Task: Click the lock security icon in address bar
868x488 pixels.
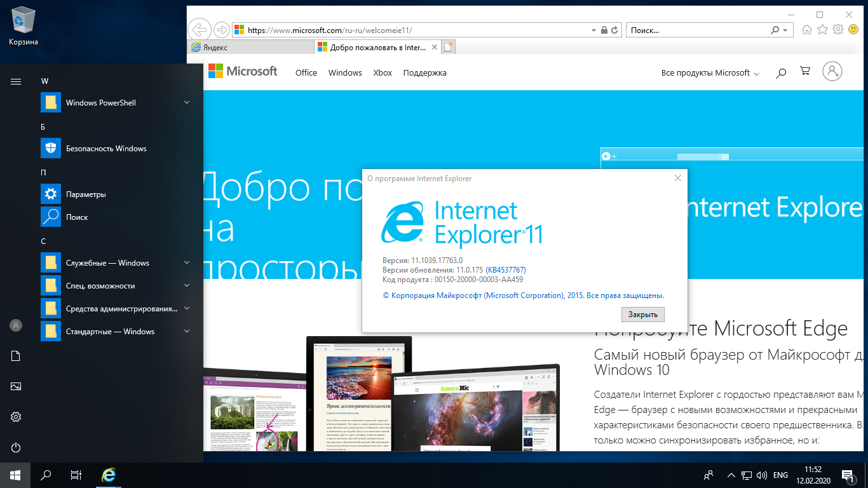Action: point(604,30)
